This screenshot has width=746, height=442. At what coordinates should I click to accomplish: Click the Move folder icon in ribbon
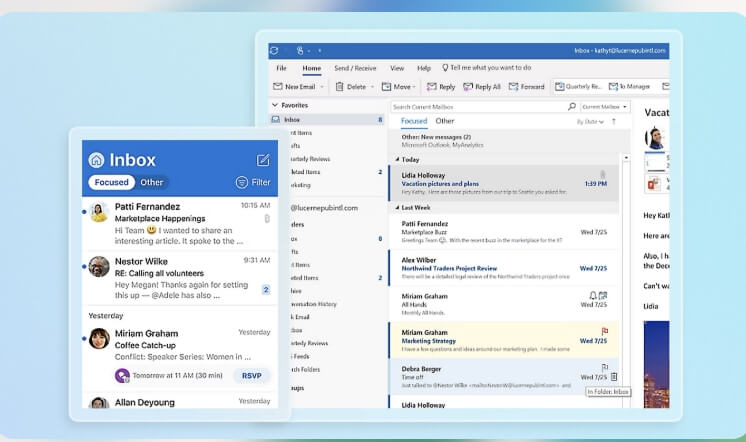(x=386, y=87)
